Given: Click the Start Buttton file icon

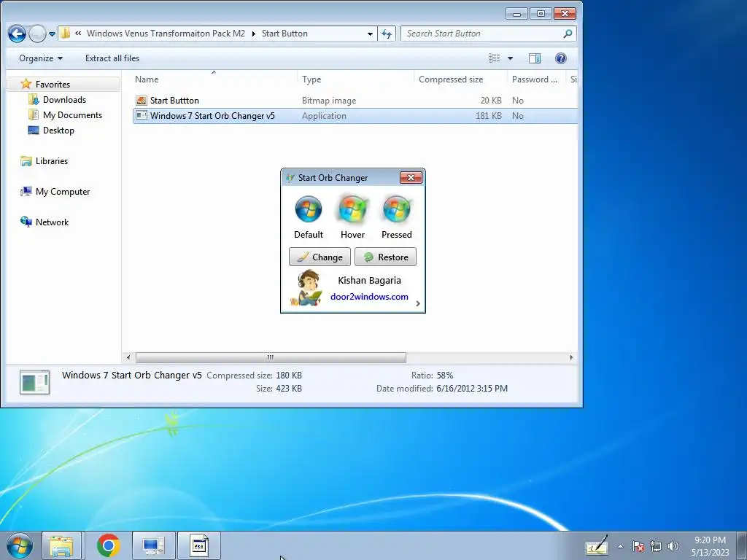Looking at the screenshot, I should point(141,101).
